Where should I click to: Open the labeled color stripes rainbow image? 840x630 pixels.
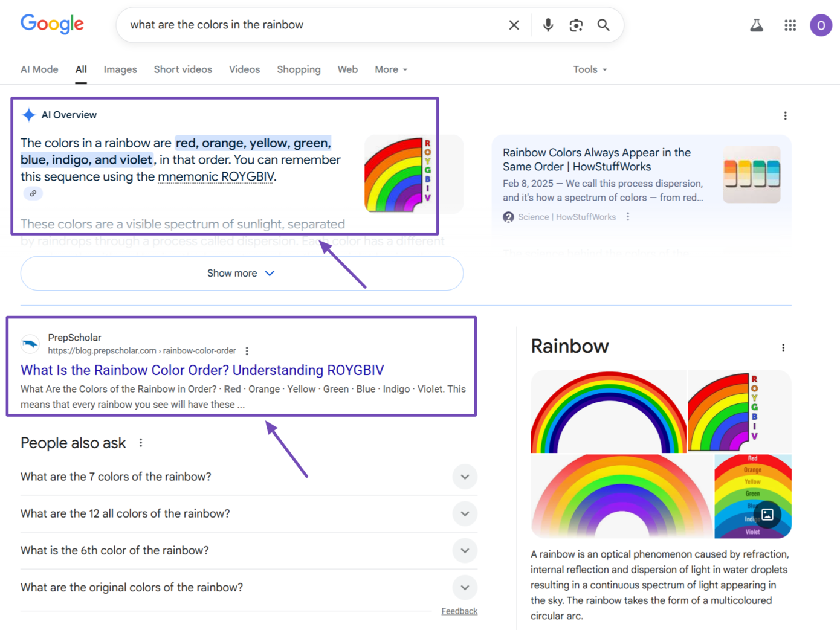coord(753,497)
